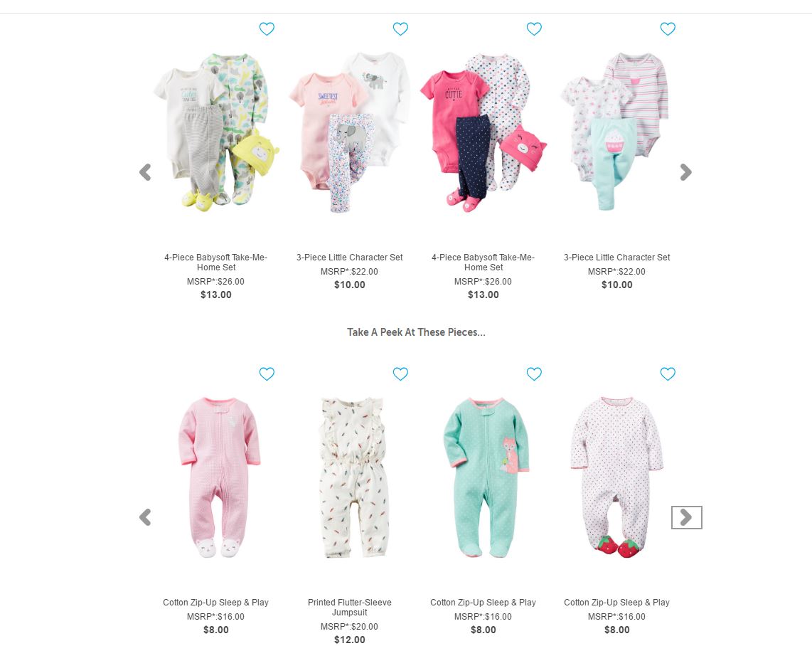This screenshot has height=646, width=812.
Task: Favorite the strawberry-feet Cotton Zip-Up Sleep & Play
Action: pos(668,374)
